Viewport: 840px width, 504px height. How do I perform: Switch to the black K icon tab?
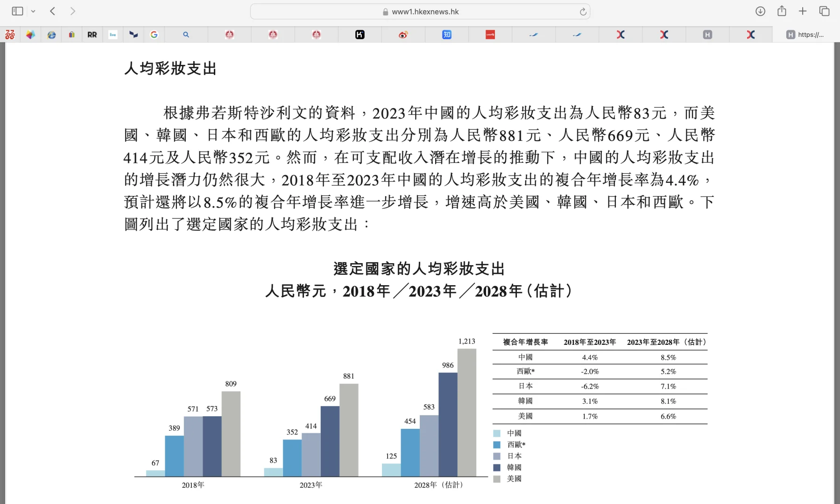[360, 35]
